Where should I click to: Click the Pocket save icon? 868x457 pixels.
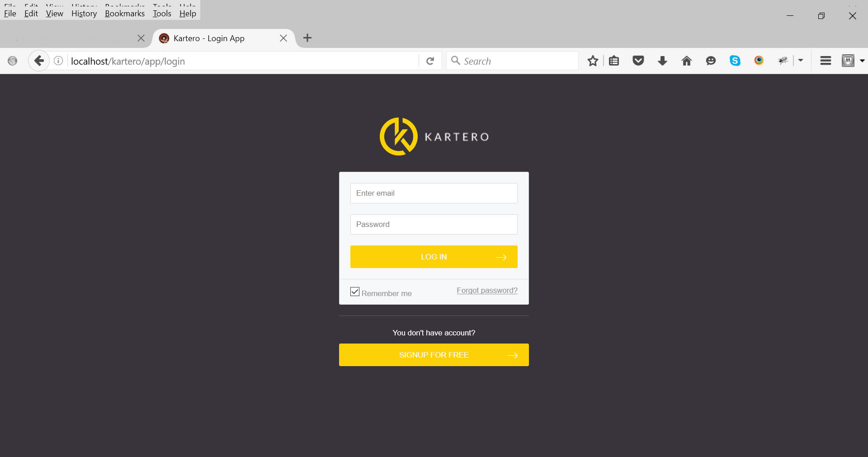coord(638,61)
